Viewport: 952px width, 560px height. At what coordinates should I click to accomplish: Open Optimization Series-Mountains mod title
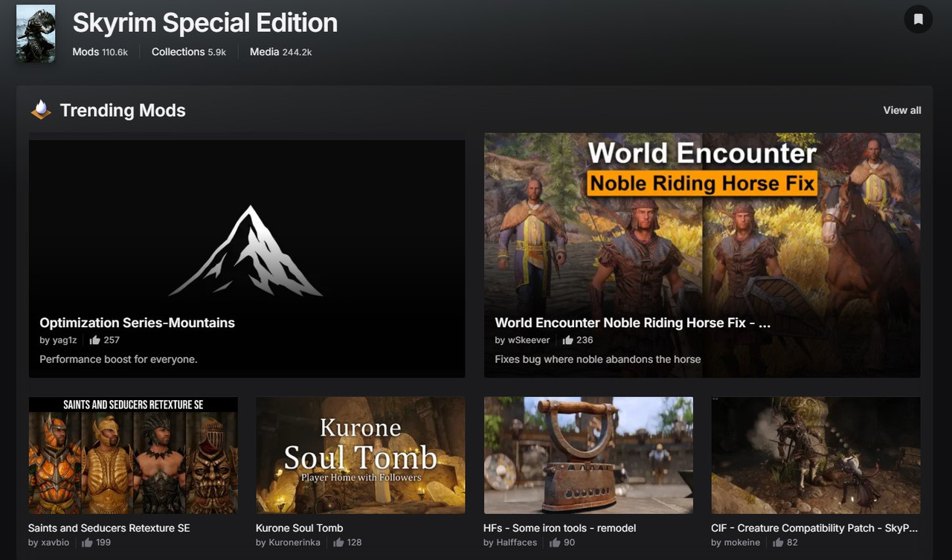coord(137,323)
